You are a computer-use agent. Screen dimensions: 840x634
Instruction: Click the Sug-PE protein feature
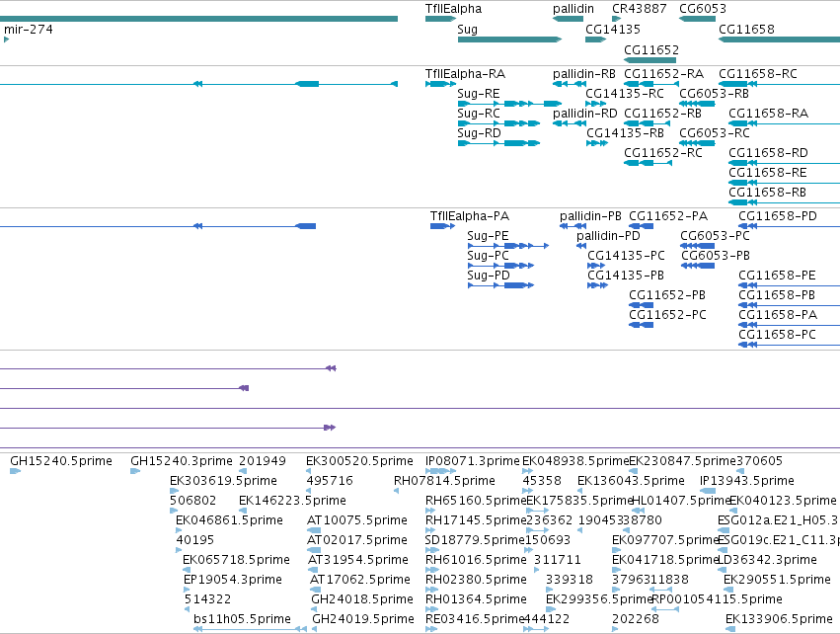[x=508, y=246]
